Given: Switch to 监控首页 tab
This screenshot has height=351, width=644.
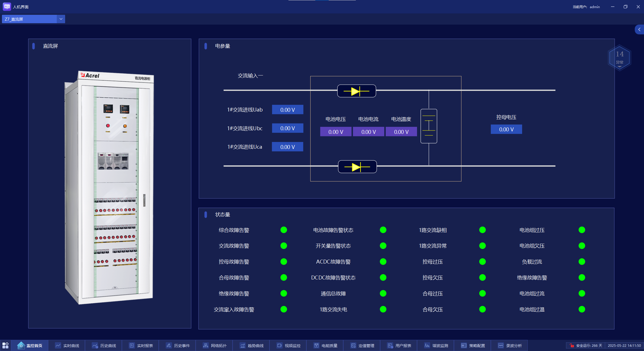Looking at the screenshot, I should pos(30,345).
